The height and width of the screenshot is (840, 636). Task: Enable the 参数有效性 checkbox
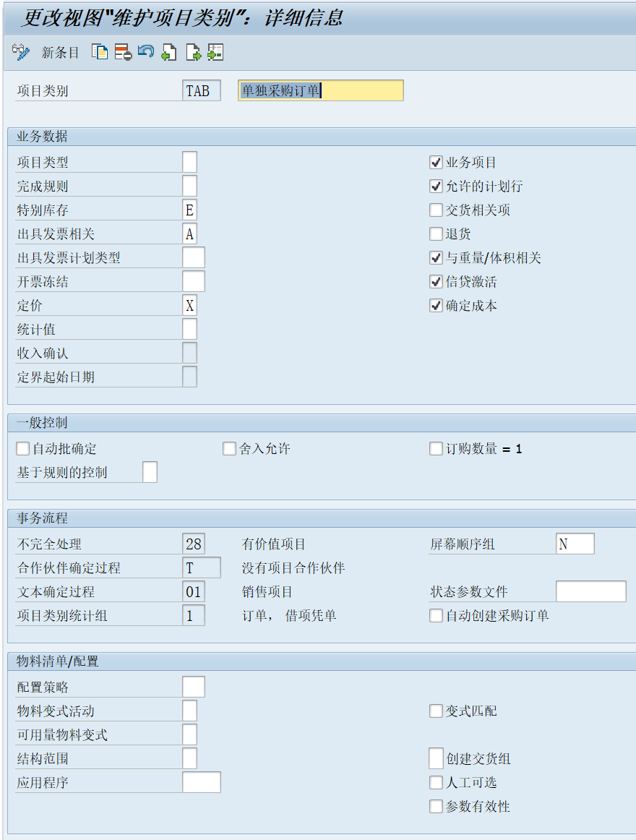click(x=436, y=806)
